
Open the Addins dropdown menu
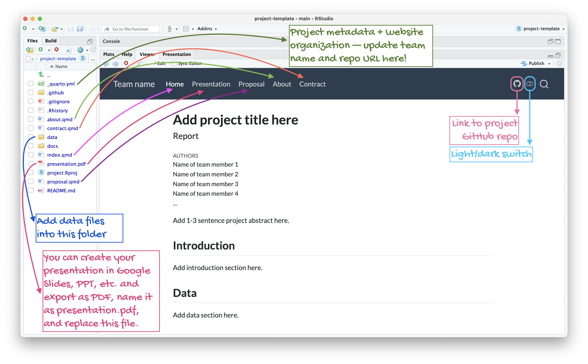pyautogui.click(x=207, y=29)
